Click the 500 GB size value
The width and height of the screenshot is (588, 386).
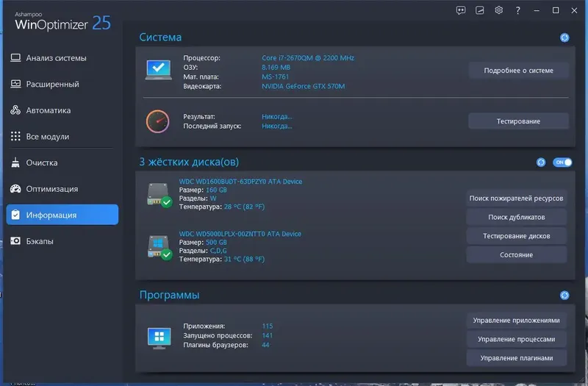pyautogui.click(x=216, y=243)
